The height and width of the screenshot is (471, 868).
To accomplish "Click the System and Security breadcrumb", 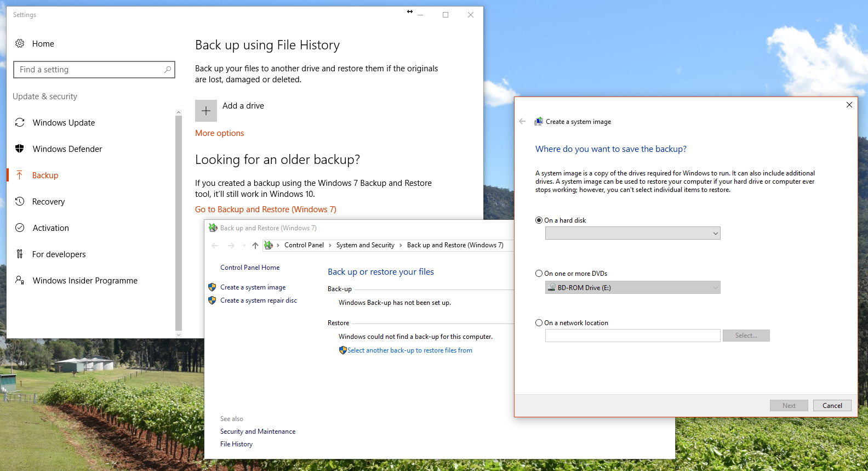I will (365, 245).
